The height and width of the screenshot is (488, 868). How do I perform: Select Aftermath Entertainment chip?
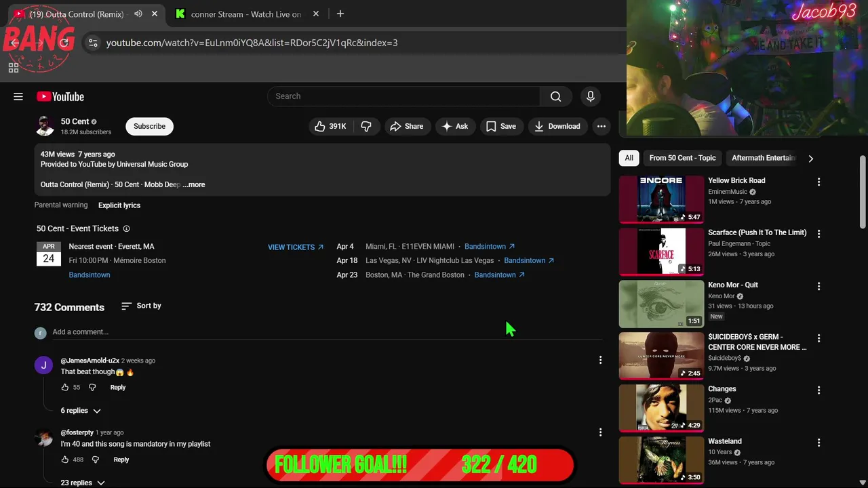click(x=762, y=158)
